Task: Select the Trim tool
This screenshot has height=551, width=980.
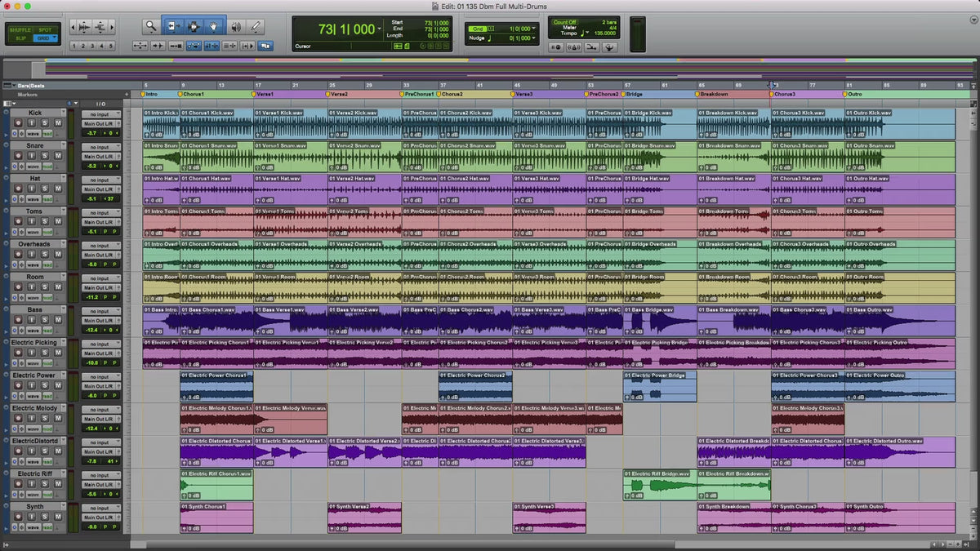Action: pos(173,27)
